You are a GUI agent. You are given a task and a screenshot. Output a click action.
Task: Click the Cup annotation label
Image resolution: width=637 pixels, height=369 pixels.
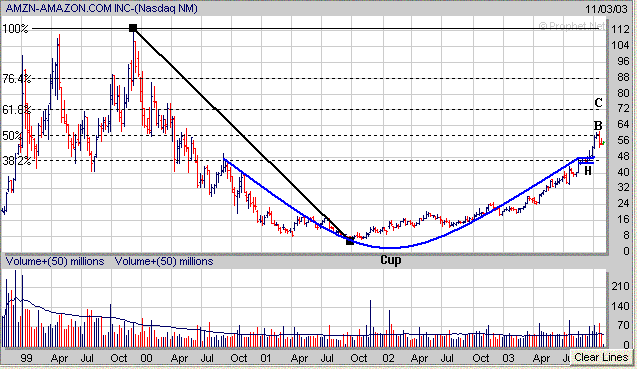391,260
